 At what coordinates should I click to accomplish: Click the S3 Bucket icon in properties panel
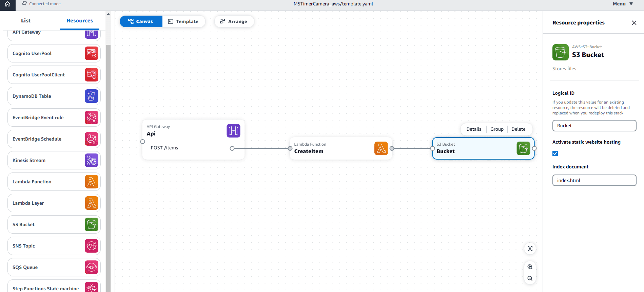560,52
